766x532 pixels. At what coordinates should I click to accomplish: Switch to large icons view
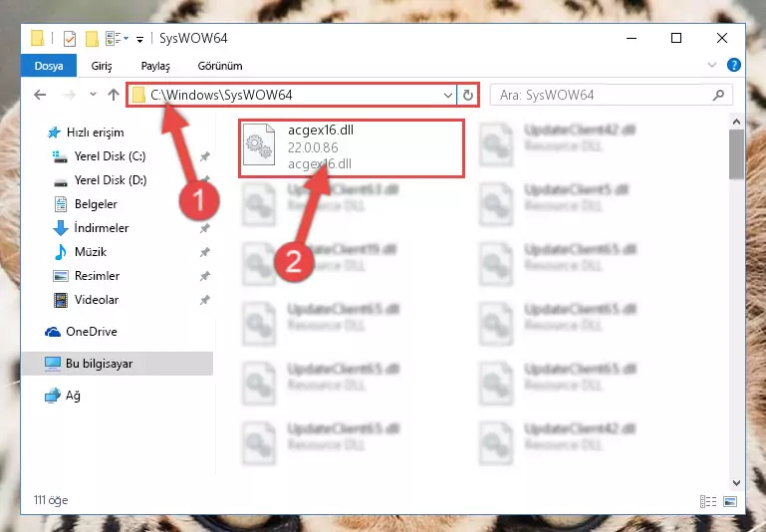click(x=730, y=501)
